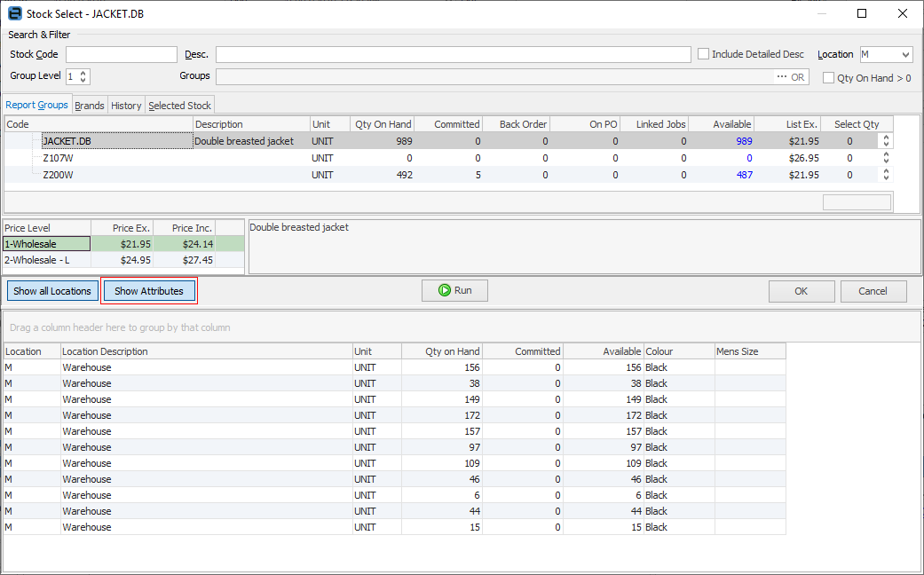Open the Location dropdown

[x=905, y=53]
